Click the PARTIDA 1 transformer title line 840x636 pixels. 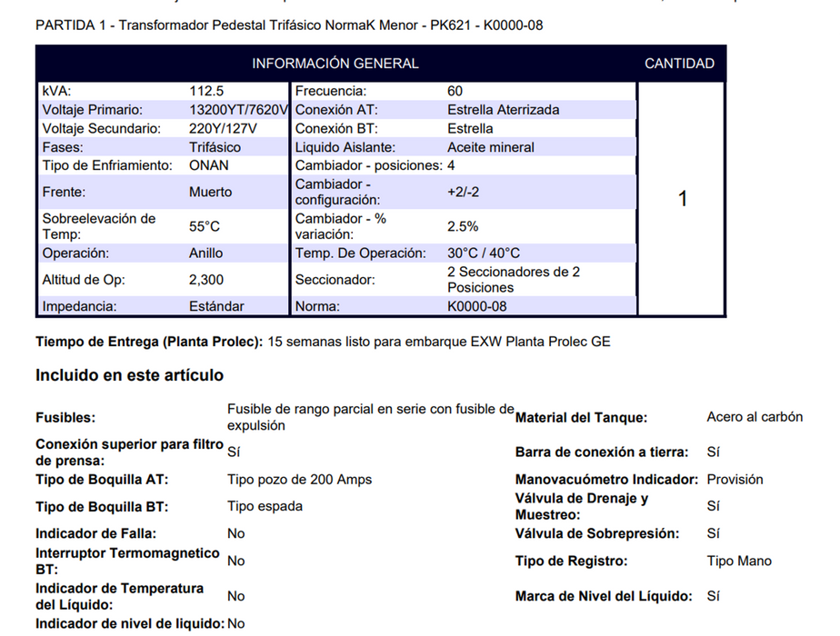tap(289, 25)
